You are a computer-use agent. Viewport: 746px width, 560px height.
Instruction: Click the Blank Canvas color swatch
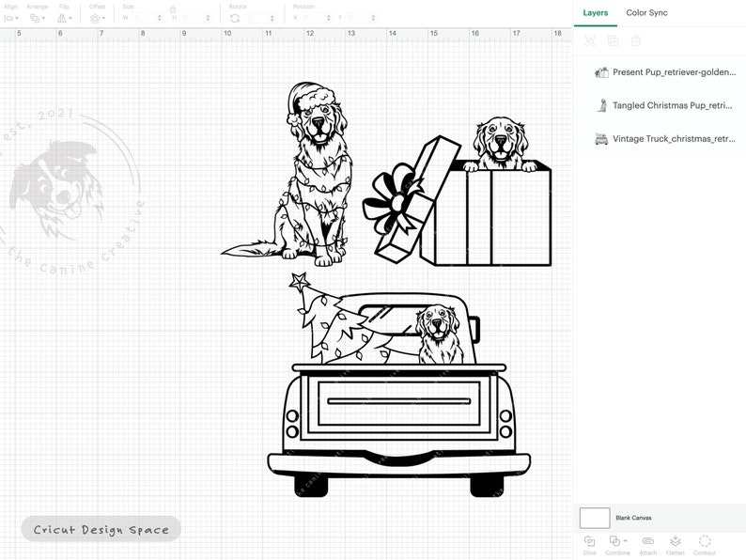point(595,518)
